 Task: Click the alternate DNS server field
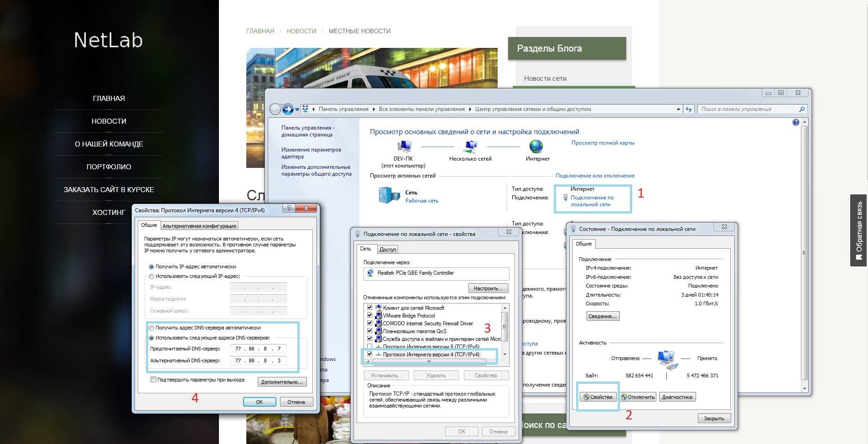259,360
